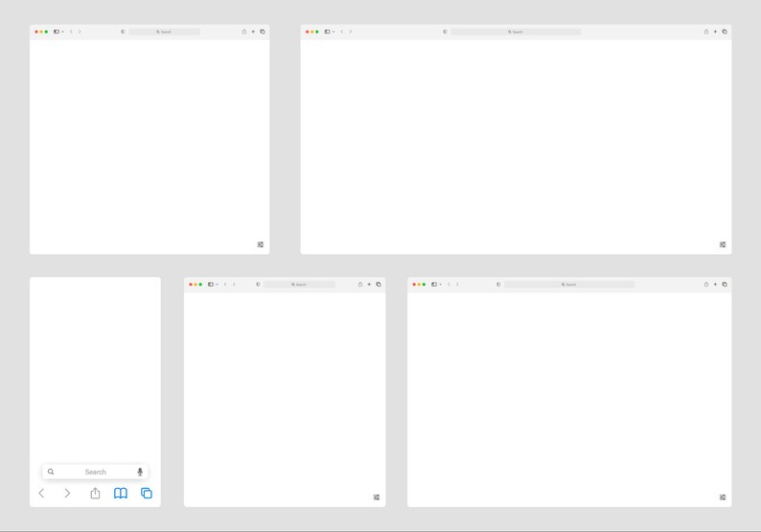Close the top-left browser window with red button
This screenshot has height=532, width=761.
pyautogui.click(x=36, y=32)
